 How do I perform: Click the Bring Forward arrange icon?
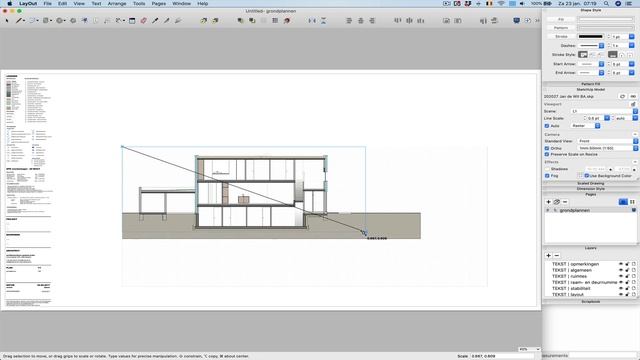(241, 20)
